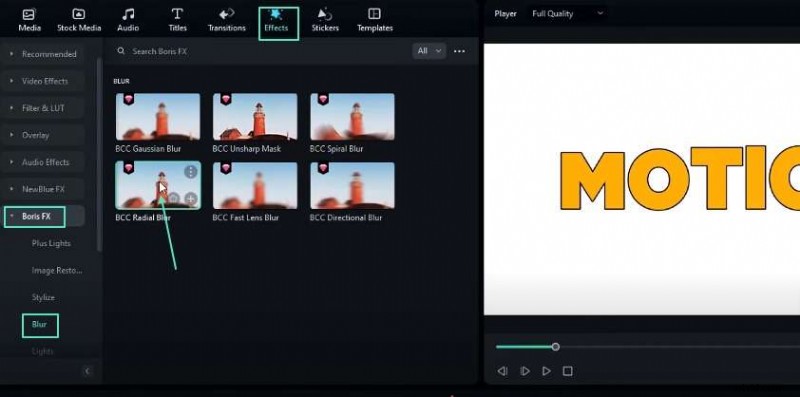Expand the Recommended category

click(x=43, y=54)
